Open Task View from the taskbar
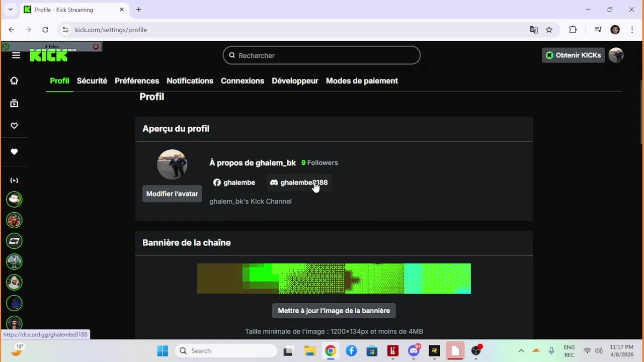Image resolution: width=644 pixels, height=362 pixels. (288, 351)
